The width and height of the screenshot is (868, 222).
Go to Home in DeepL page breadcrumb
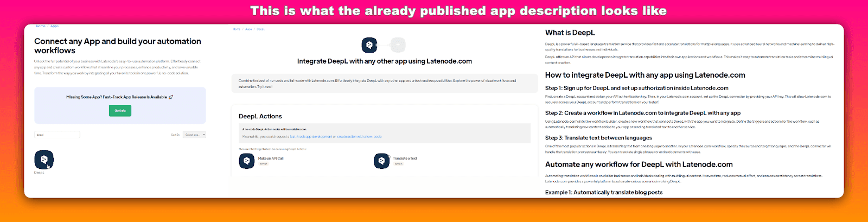tap(237, 29)
